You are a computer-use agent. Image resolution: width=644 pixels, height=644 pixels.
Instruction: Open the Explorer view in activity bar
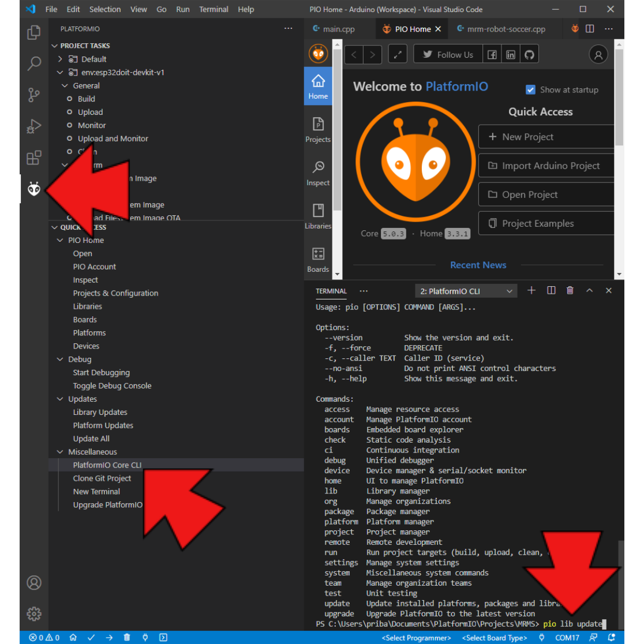(x=34, y=33)
